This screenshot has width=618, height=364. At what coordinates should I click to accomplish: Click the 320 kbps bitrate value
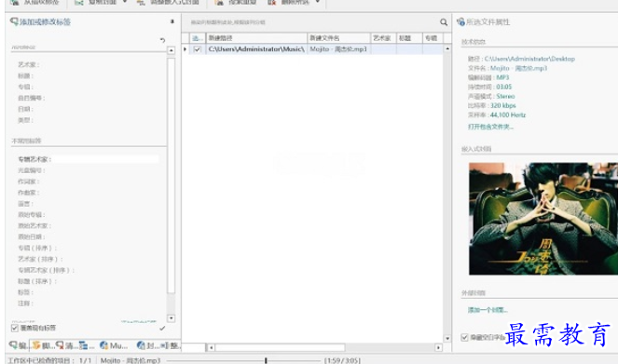click(x=503, y=105)
